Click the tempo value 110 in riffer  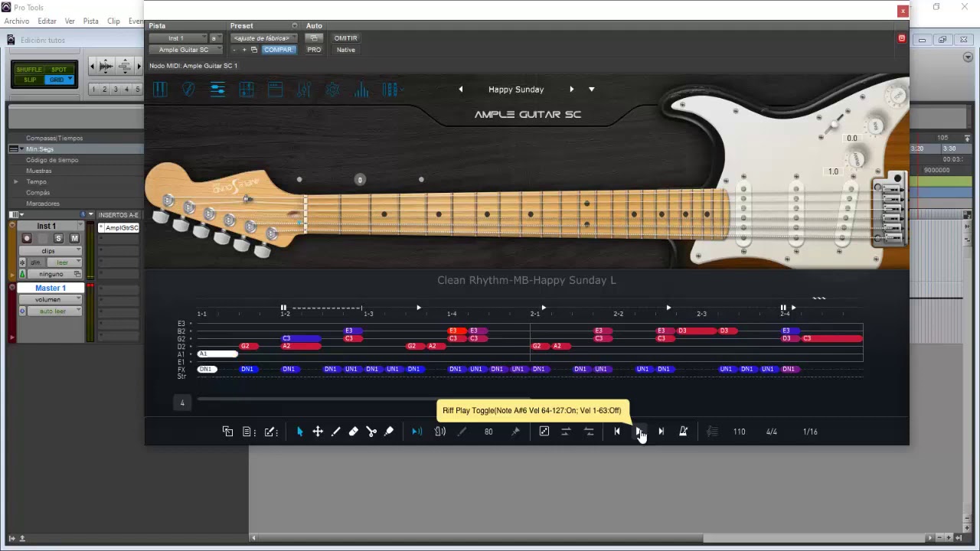tap(739, 432)
